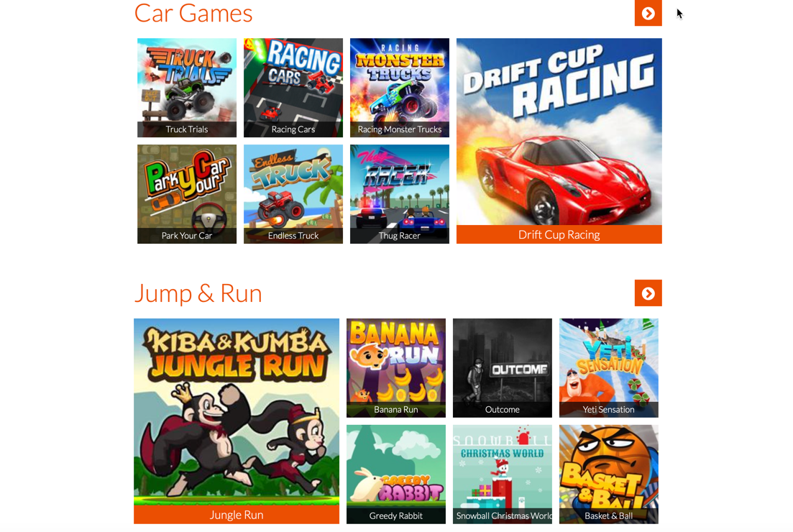
Task: Click the Jump & Run section heading
Action: point(198,293)
